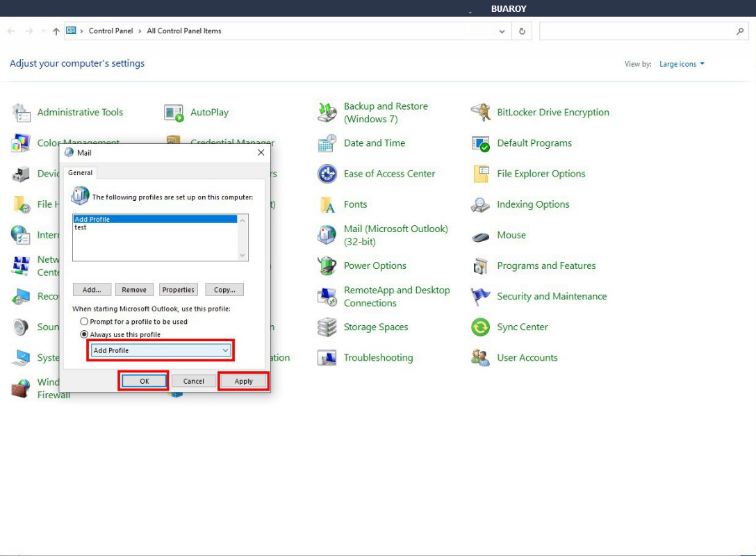Open the Sound speaker icon
Viewport: 756px width, 556px height.
click(21, 327)
